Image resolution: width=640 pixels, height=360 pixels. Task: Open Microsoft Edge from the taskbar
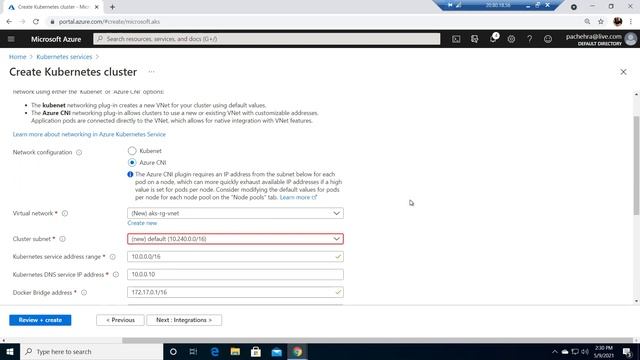pos(215,351)
